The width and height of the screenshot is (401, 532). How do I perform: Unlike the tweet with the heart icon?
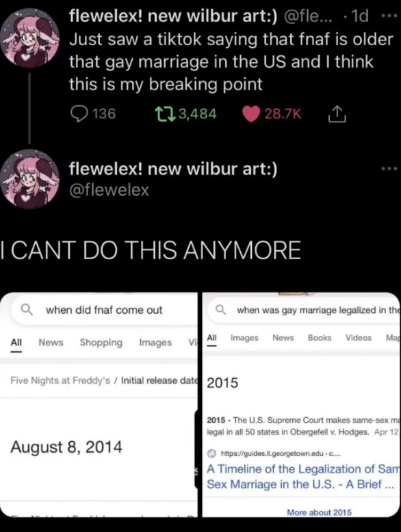pos(251,114)
